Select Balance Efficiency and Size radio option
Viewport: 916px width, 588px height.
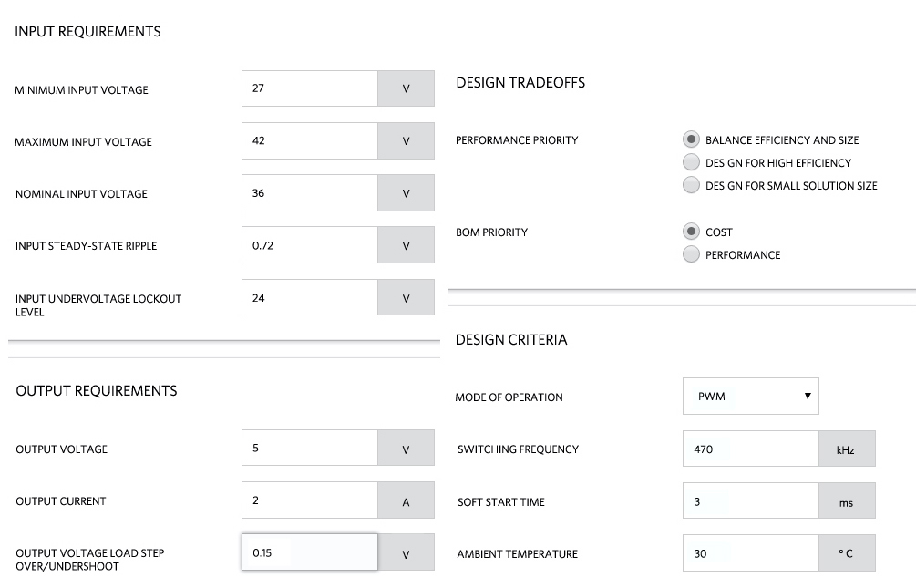click(691, 139)
